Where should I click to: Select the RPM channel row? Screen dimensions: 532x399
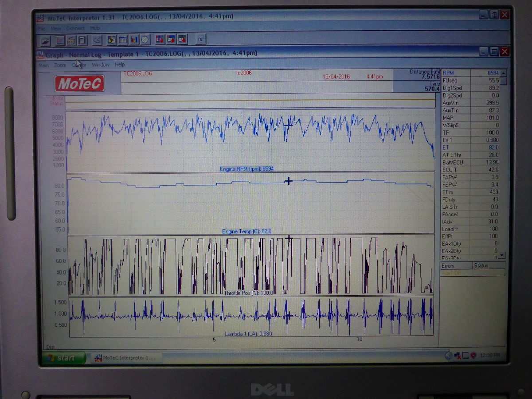pos(470,73)
